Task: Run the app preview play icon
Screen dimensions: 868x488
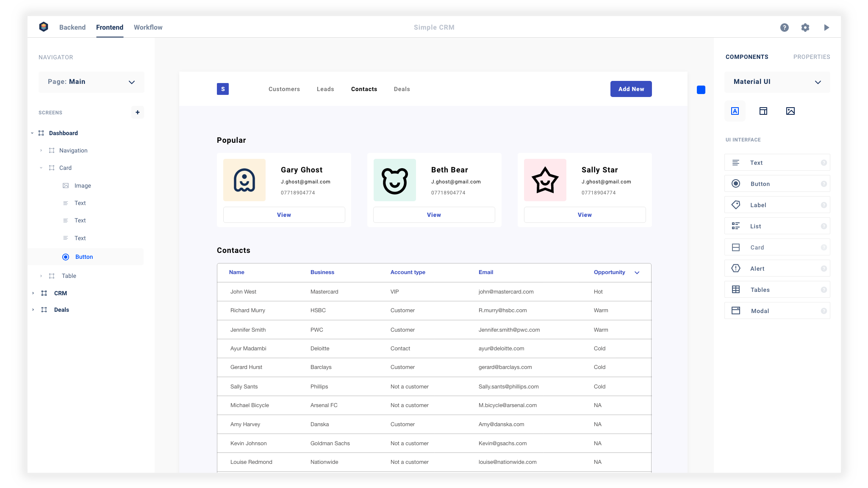Action: [826, 28]
